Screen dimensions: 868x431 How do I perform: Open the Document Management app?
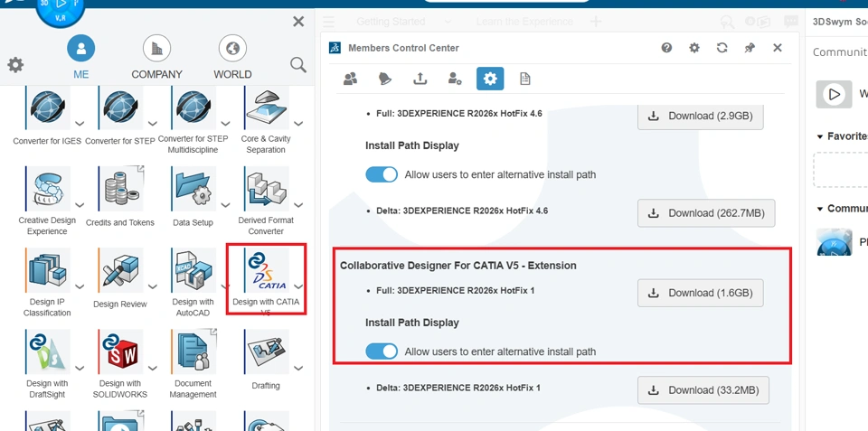pyautogui.click(x=193, y=351)
